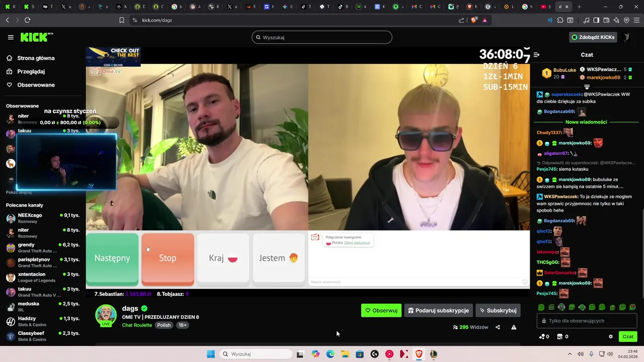This screenshot has width=644, height=362.
Task: Click the KICK logo
Action: [36, 37]
